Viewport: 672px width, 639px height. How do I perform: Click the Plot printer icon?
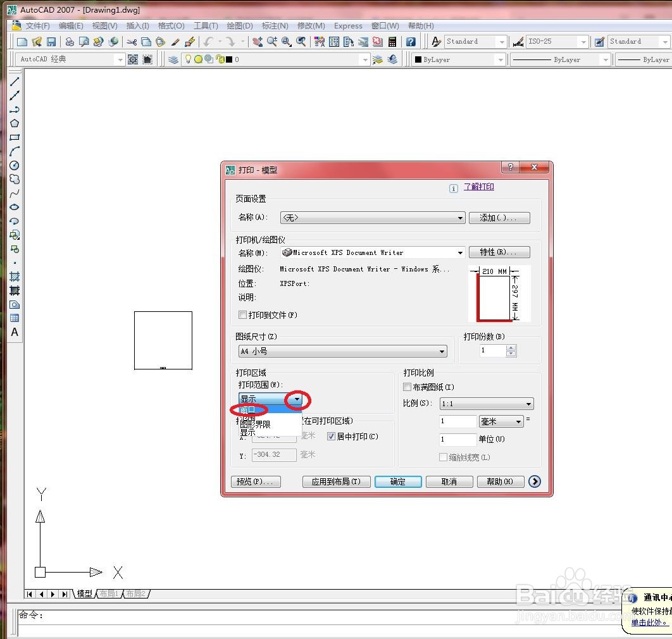[x=70, y=42]
